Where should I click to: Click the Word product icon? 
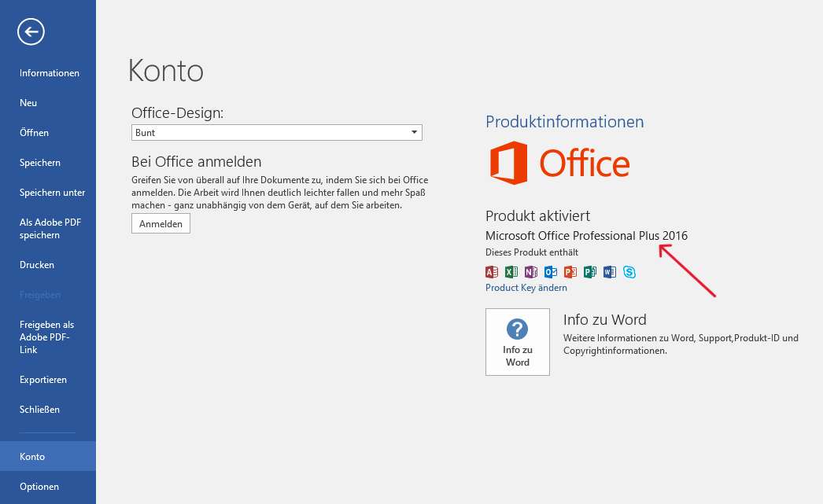click(x=610, y=272)
